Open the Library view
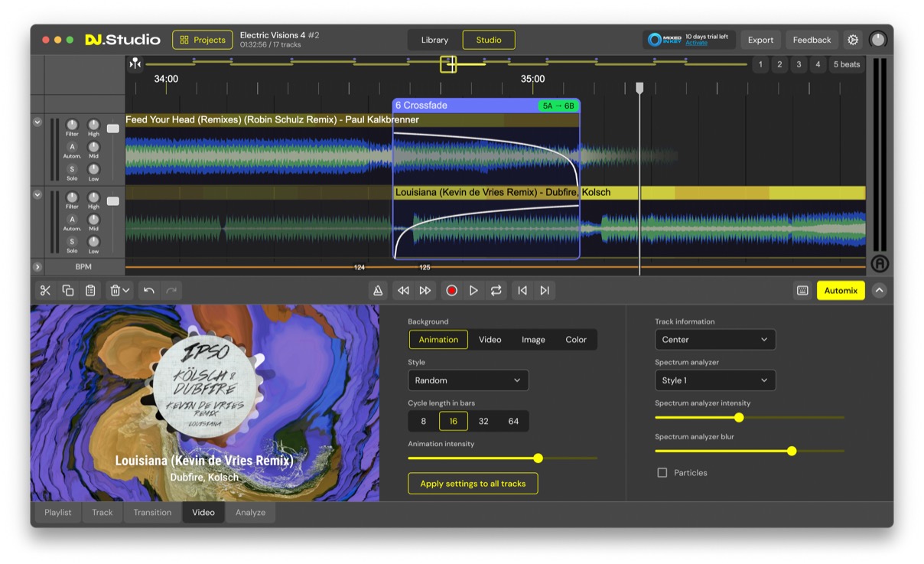 click(x=434, y=39)
